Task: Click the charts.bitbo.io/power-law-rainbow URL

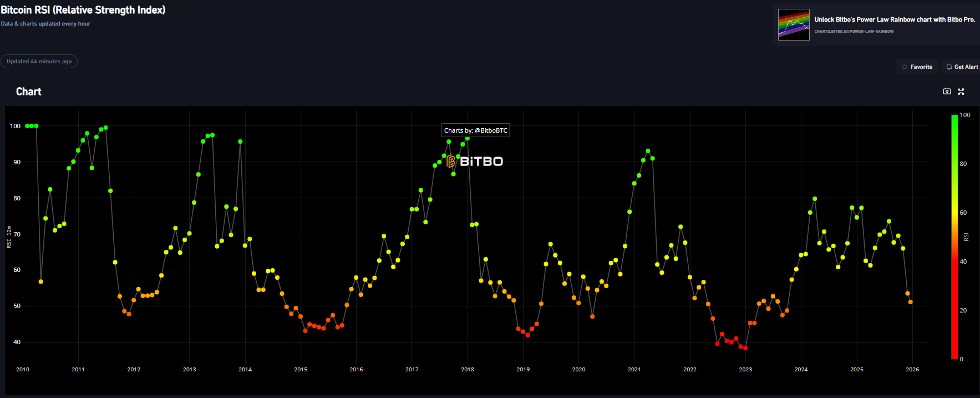Action: [x=854, y=32]
